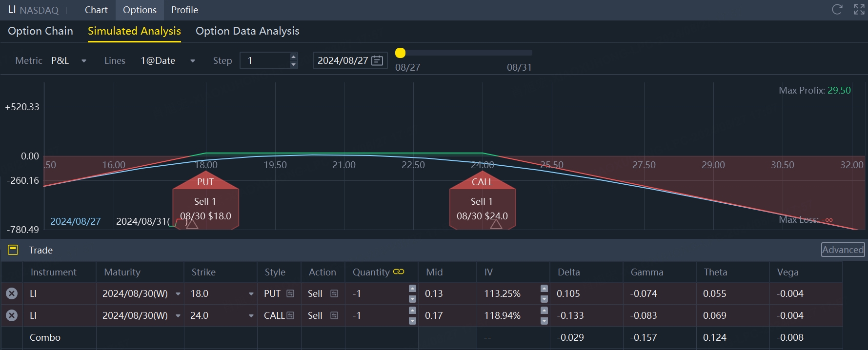Open the calendar icon in date field
This screenshot has width=868, height=350.
point(377,60)
